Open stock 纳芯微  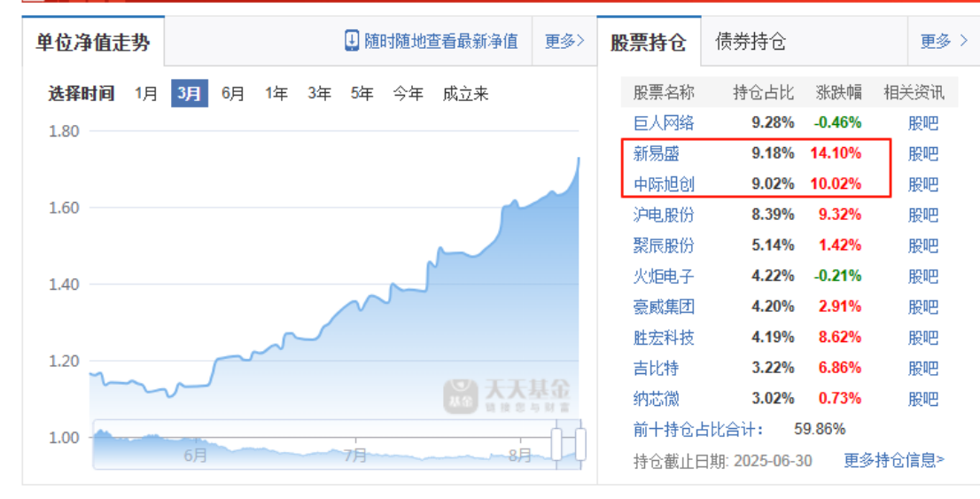(x=657, y=398)
